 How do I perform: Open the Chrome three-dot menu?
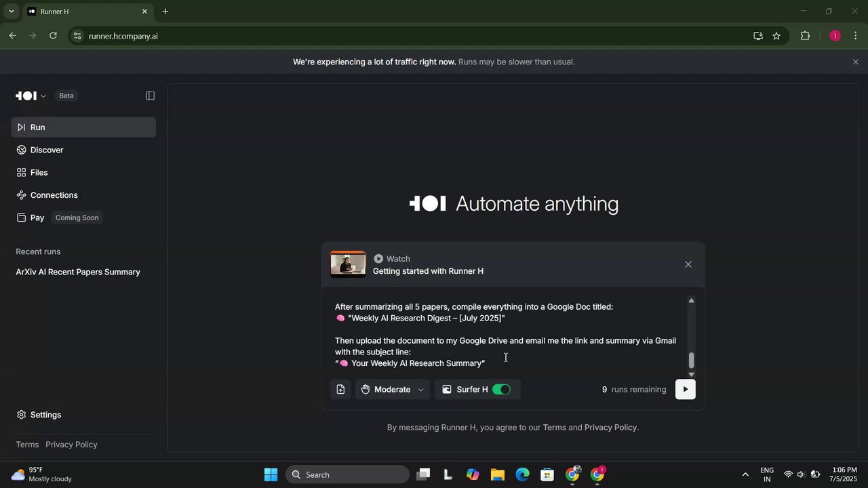point(856,36)
